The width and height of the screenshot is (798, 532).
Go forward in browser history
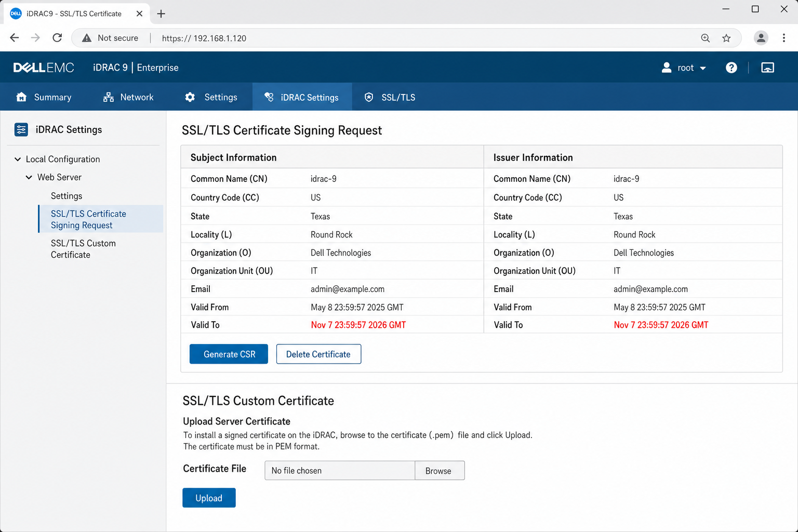click(x=35, y=38)
